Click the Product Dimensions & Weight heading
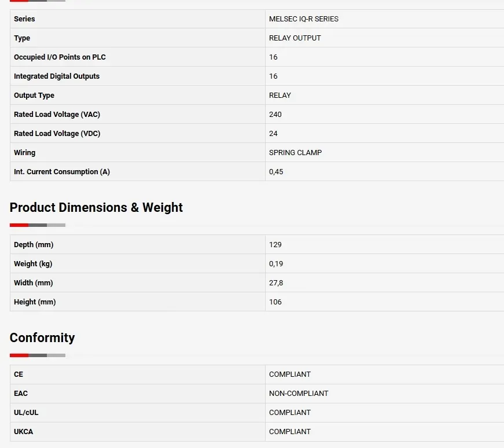The height and width of the screenshot is (448, 504). (96, 208)
